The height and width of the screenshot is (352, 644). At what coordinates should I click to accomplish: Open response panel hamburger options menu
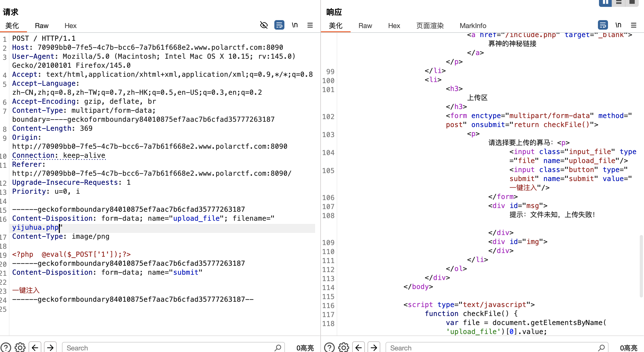tap(634, 25)
